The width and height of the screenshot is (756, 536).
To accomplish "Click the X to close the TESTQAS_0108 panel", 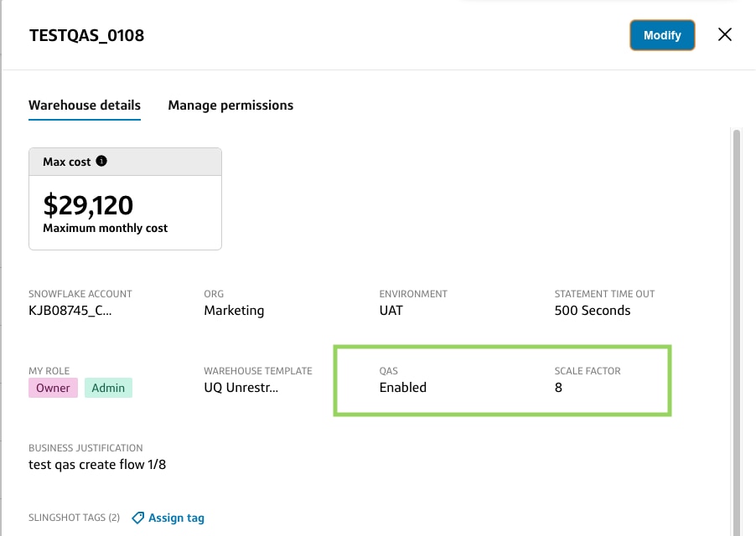I will click(724, 35).
